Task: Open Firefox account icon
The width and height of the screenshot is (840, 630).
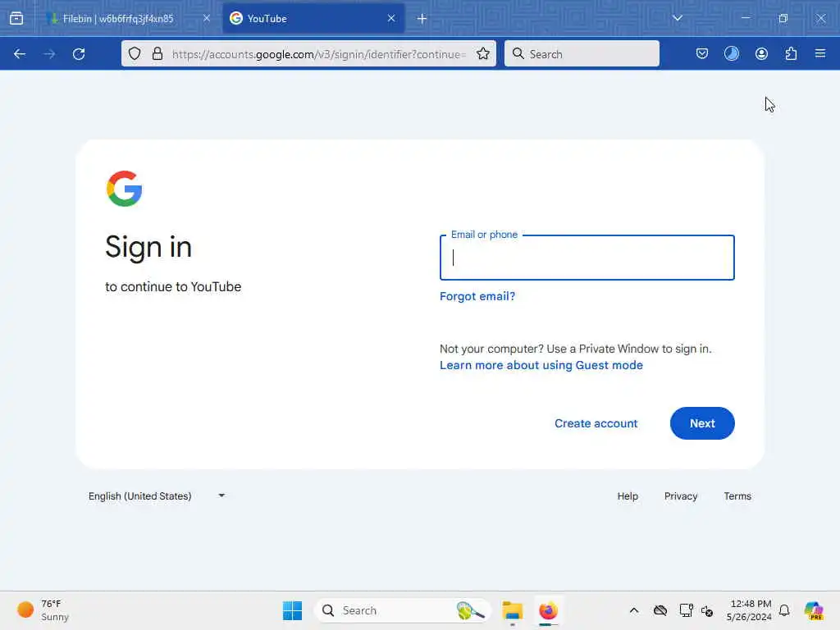Action: pos(761,53)
